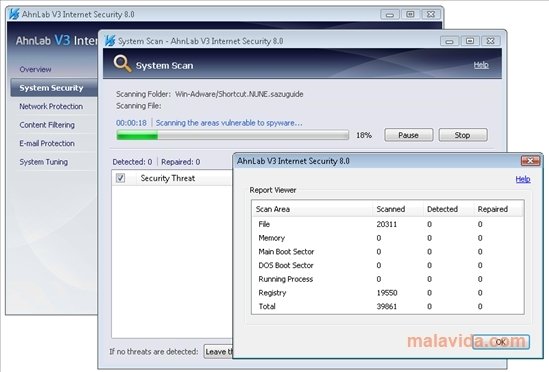Open the Help link in System Scan header

point(481,65)
